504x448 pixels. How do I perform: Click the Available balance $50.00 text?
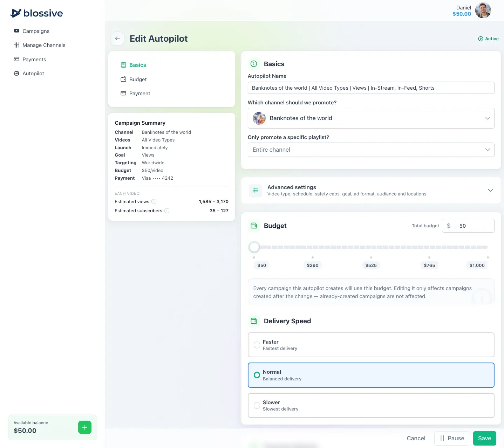[x=25, y=431]
